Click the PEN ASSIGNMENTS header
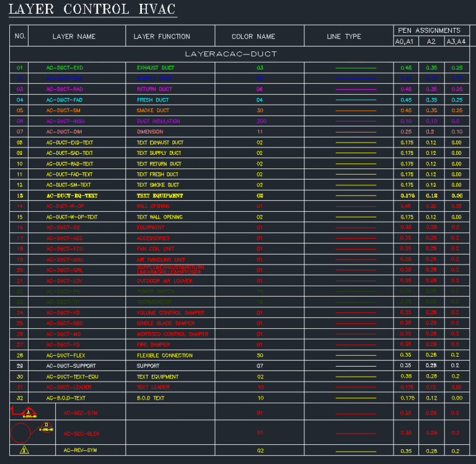 tap(430, 30)
